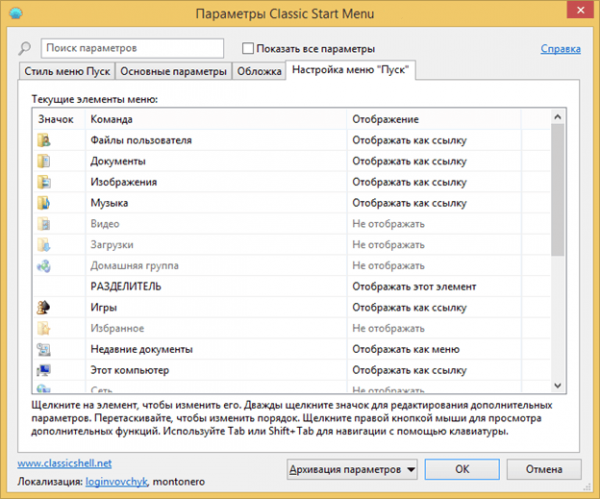The width and height of the screenshot is (600, 499).
Task: Click the Документы folder icon
Action: 44,161
